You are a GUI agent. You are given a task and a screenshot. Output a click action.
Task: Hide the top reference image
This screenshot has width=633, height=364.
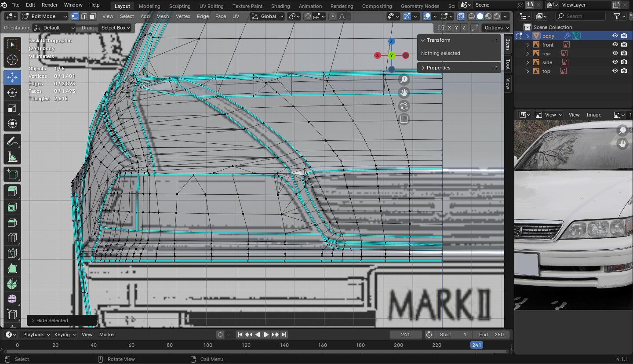pyautogui.click(x=615, y=71)
